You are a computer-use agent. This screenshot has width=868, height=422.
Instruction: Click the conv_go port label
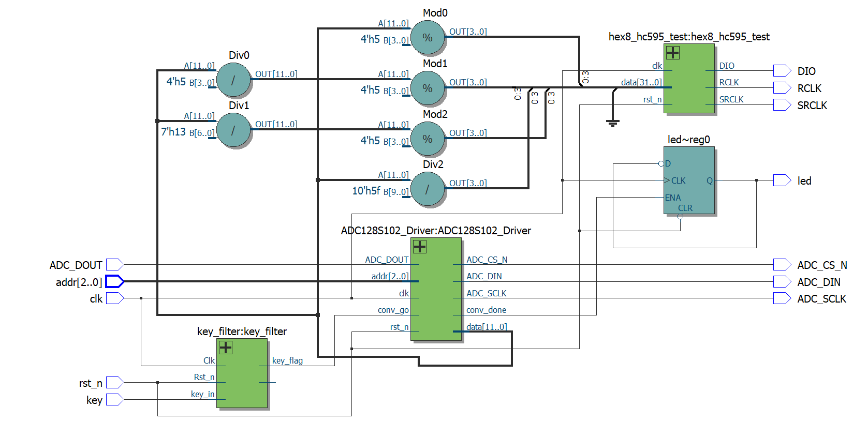(x=393, y=310)
